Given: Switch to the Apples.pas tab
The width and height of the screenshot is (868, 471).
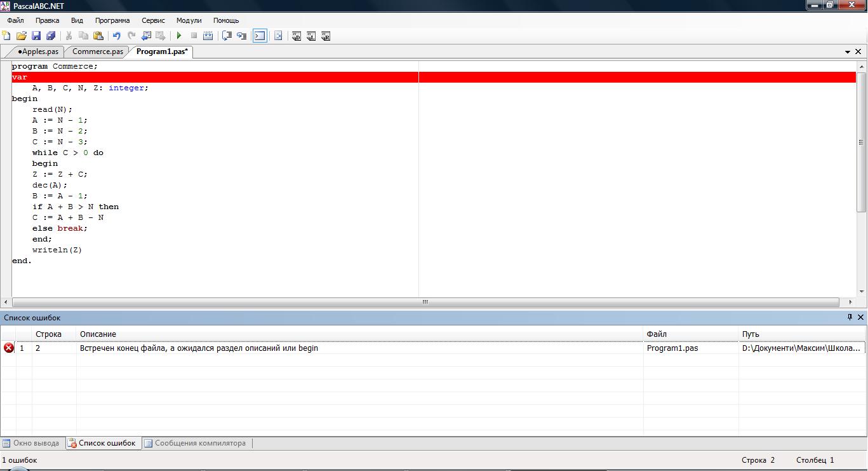Looking at the screenshot, I should coord(38,51).
